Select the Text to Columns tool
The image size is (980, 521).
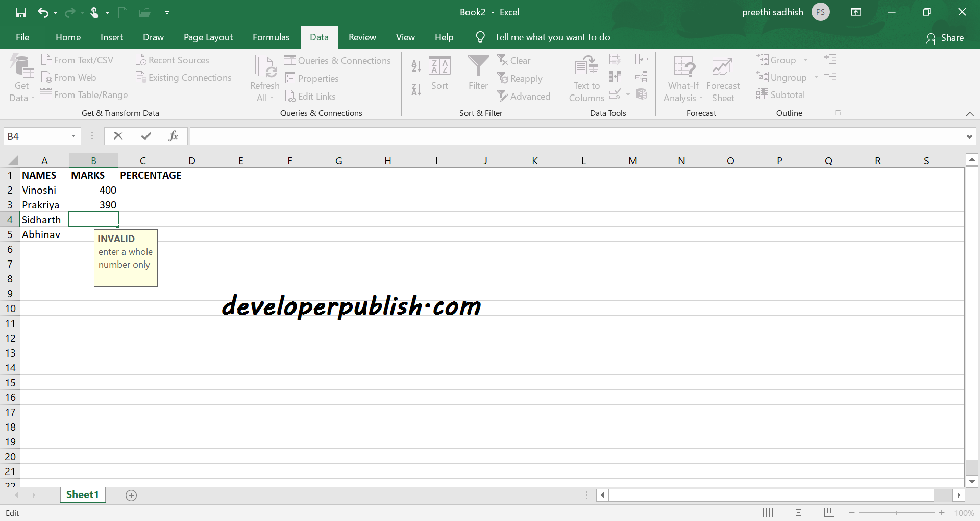click(x=585, y=78)
